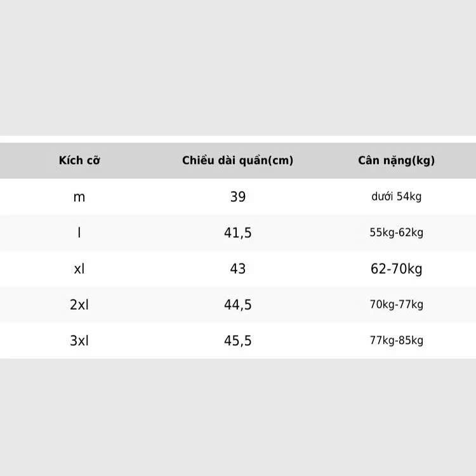The image size is (476, 476).
Task: Click the length value 43
Action: [x=238, y=268]
